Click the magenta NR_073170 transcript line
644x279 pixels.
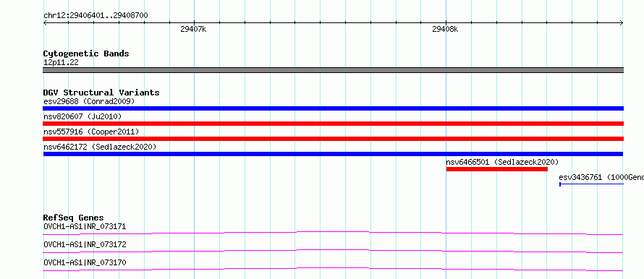point(333,269)
